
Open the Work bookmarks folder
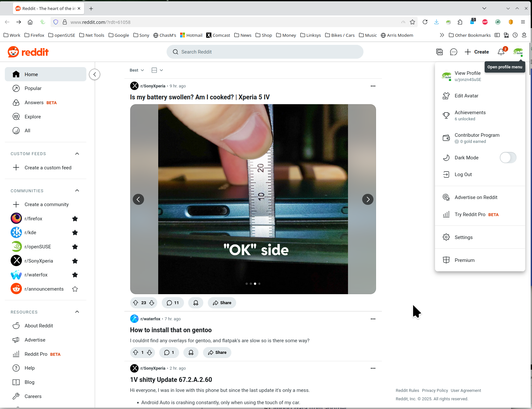click(x=12, y=35)
